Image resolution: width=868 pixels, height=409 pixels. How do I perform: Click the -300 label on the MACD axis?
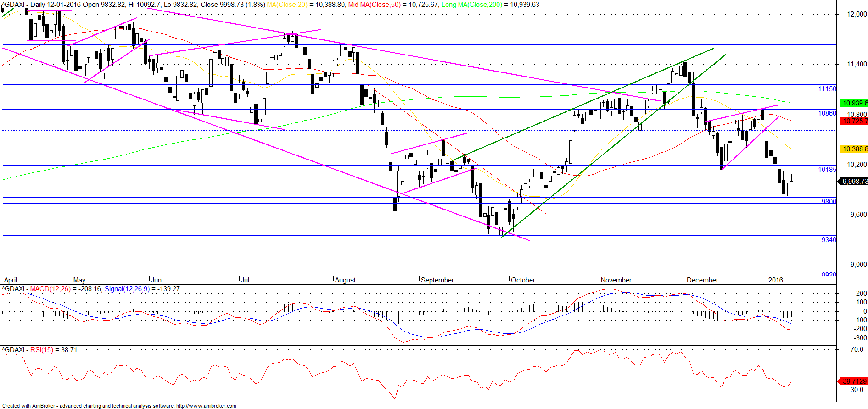coord(860,338)
